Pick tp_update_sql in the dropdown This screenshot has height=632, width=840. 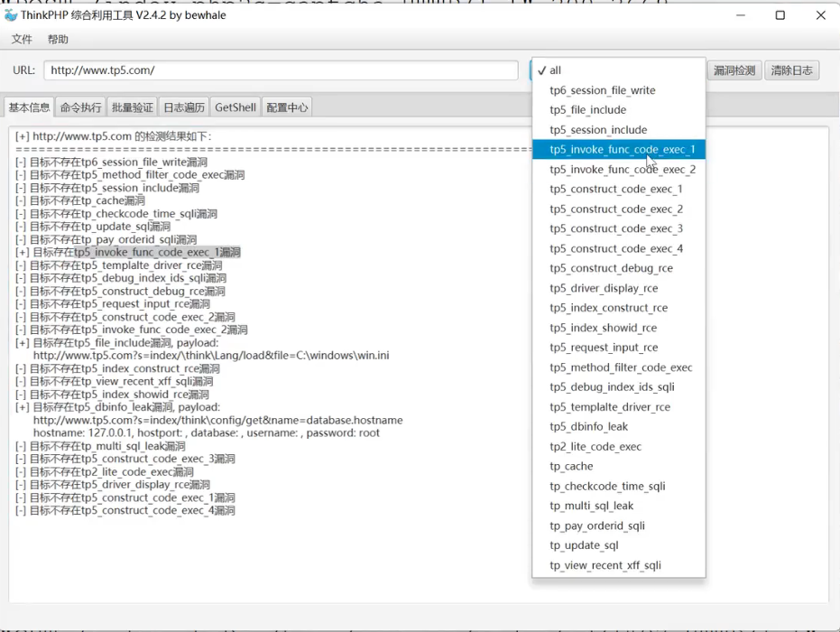(x=619, y=545)
